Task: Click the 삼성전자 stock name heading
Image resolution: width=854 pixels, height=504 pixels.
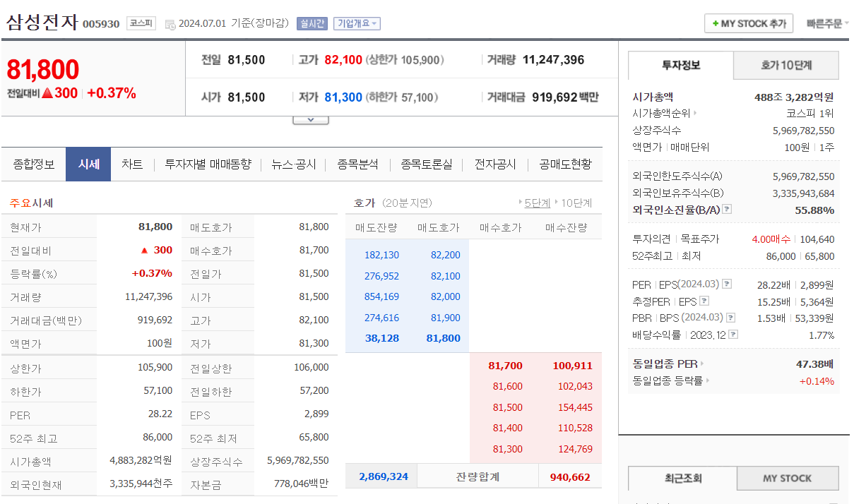Action: tap(42, 22)
